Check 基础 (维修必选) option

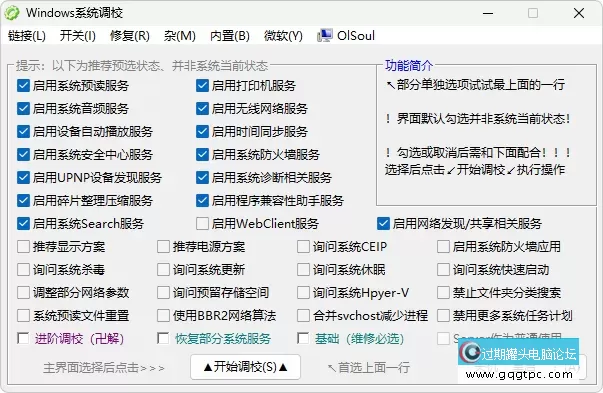pos(303,338)
